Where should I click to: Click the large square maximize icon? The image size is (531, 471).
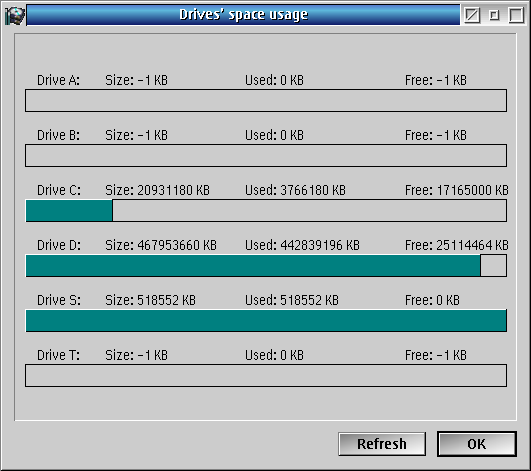516,15
